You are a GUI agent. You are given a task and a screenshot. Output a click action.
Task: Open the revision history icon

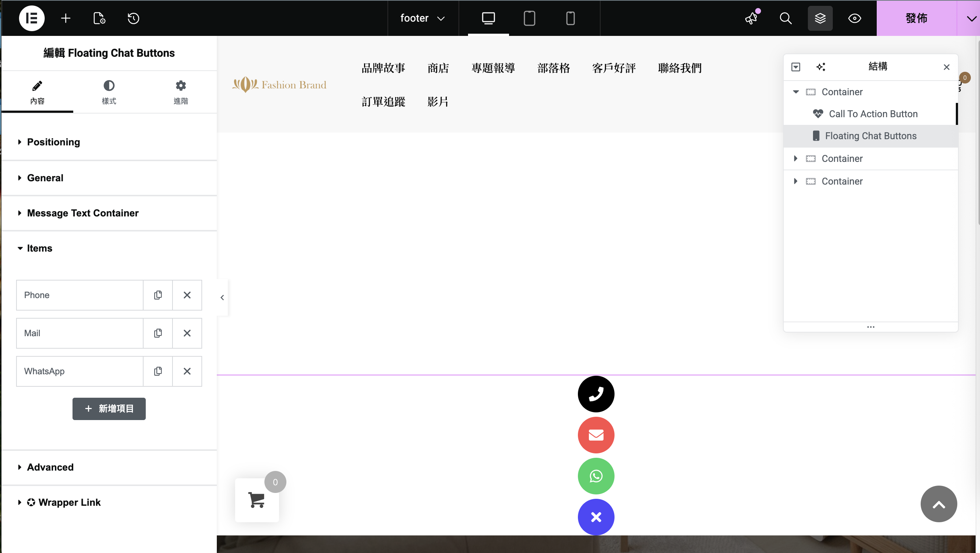(x=133, y=18)
